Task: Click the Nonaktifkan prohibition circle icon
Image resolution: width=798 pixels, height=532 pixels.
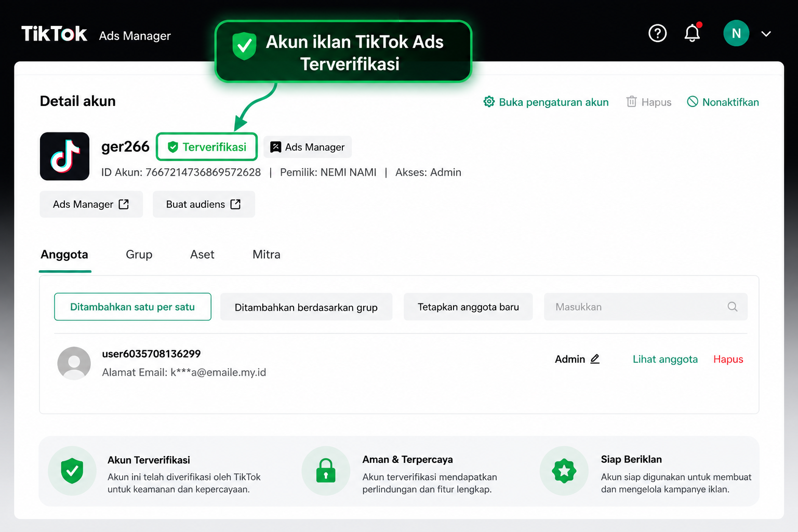Action: pyautogui.click(x=693, y=102)
